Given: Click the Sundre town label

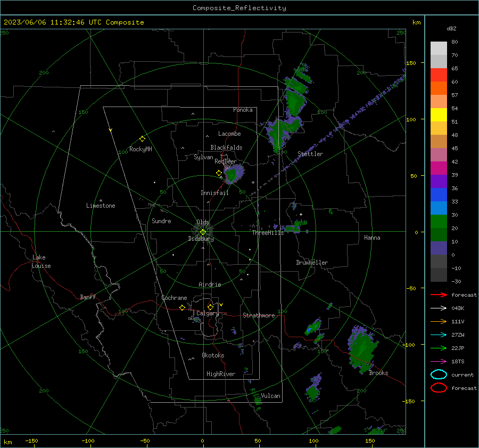Looking at the screenshot, I should point(161,221).
